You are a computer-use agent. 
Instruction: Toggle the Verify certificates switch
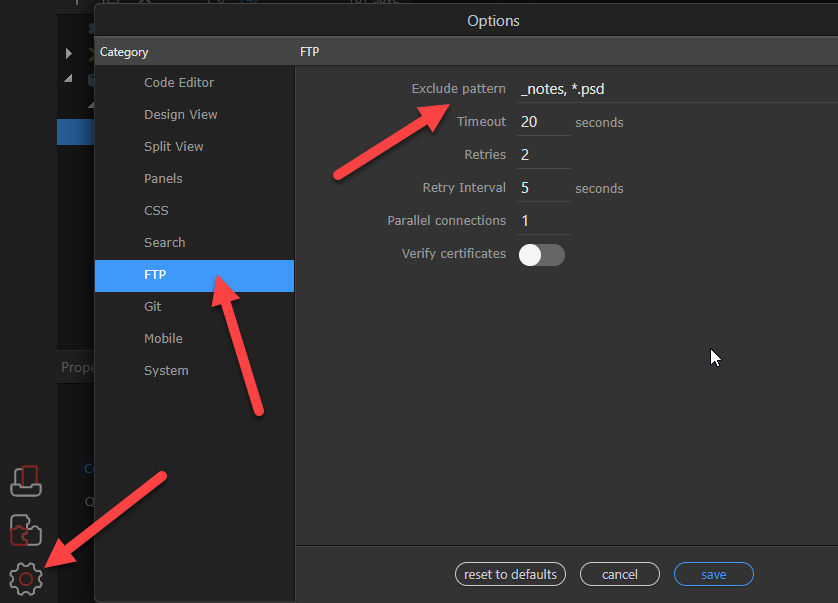(541, 255)
